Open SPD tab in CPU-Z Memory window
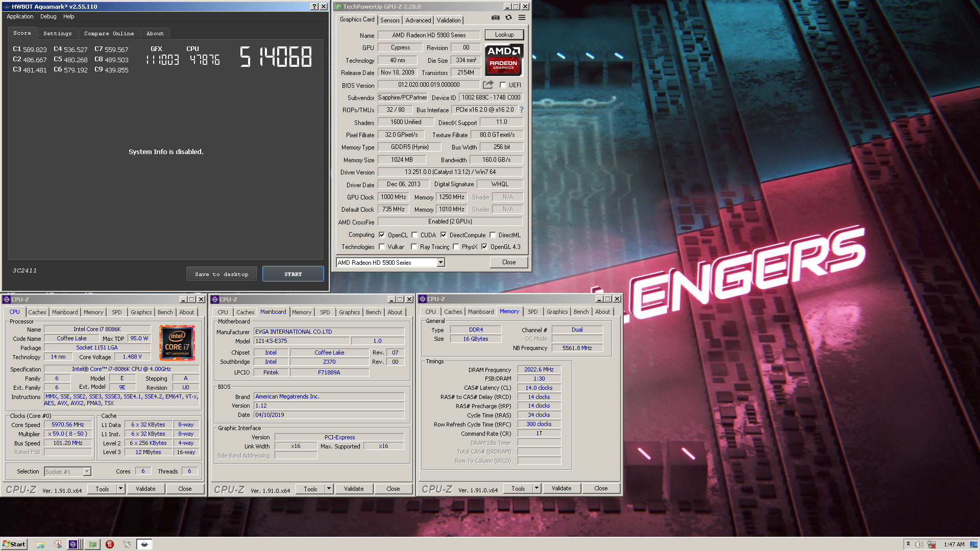 (532, 312)
